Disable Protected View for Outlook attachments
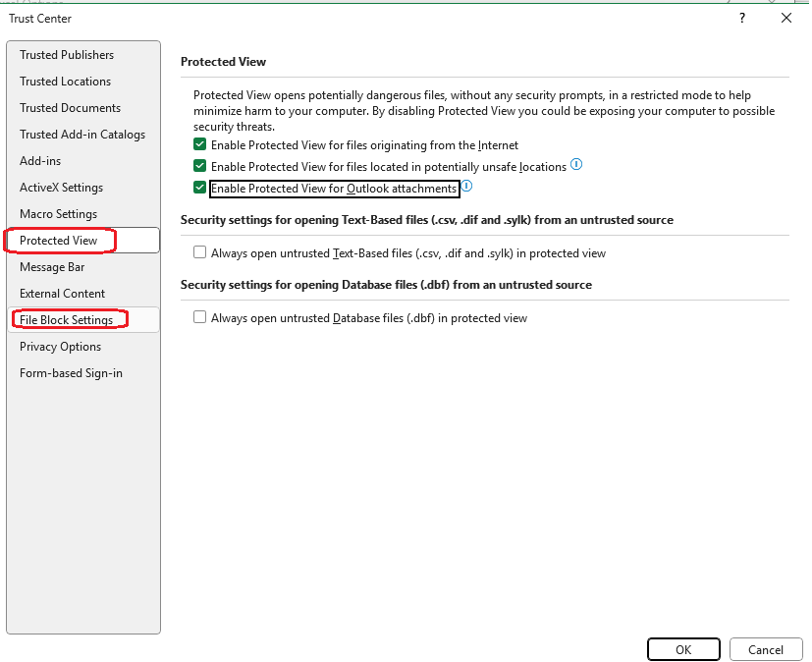Image resolution: width=812 pixels, height=662 pixels. 199,187
